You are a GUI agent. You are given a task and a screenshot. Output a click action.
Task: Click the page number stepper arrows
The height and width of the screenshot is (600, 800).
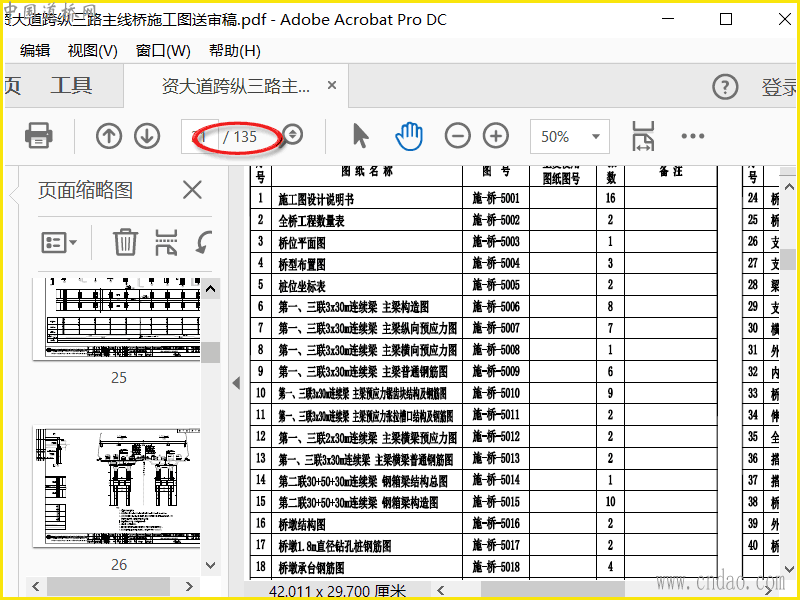pos(293,135)
